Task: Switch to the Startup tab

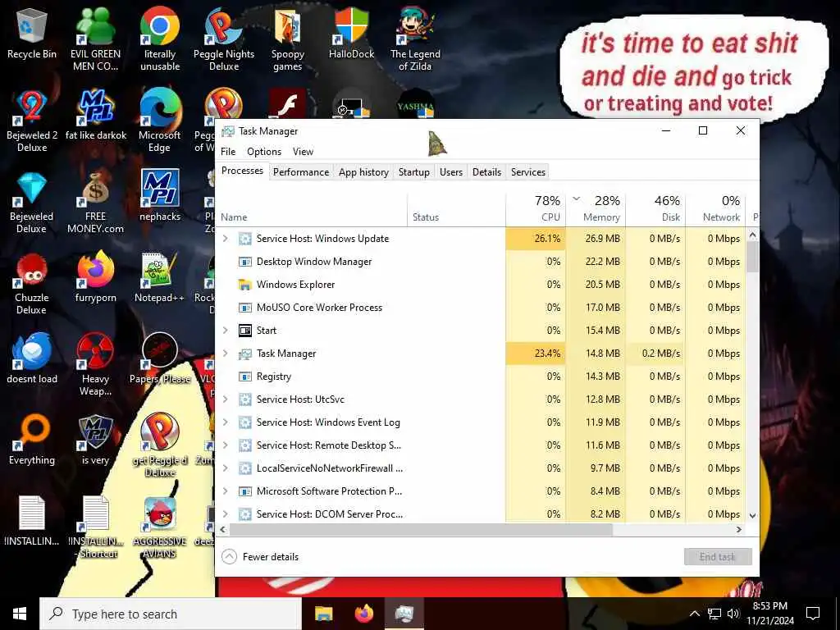Action: point(414,172)
